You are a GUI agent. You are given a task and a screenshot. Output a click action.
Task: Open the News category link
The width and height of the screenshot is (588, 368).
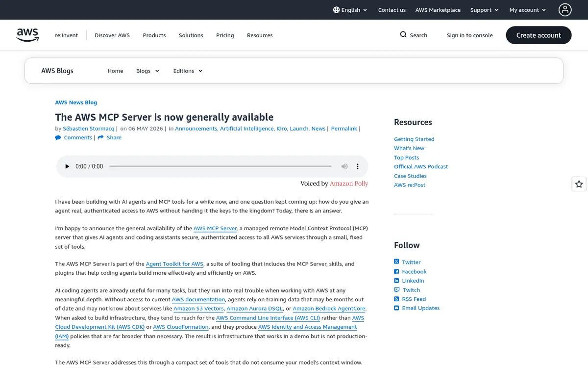point(318,129)
